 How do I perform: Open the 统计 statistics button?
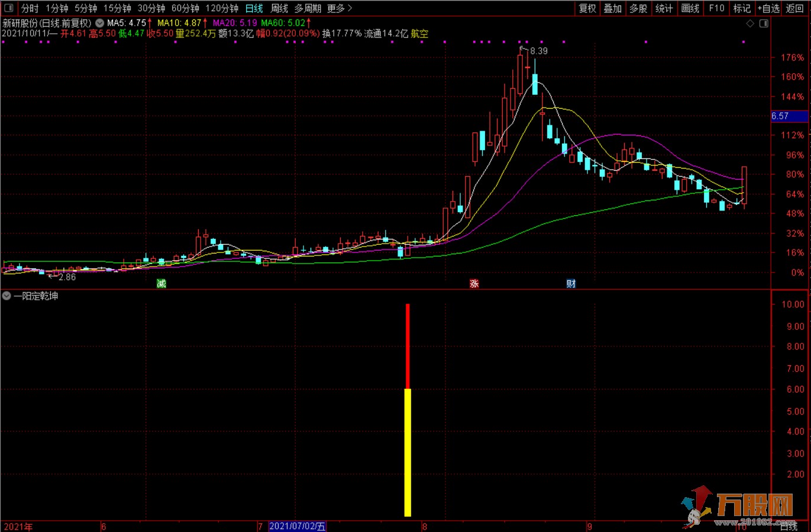pyautogui.click(x=664, y=8)
